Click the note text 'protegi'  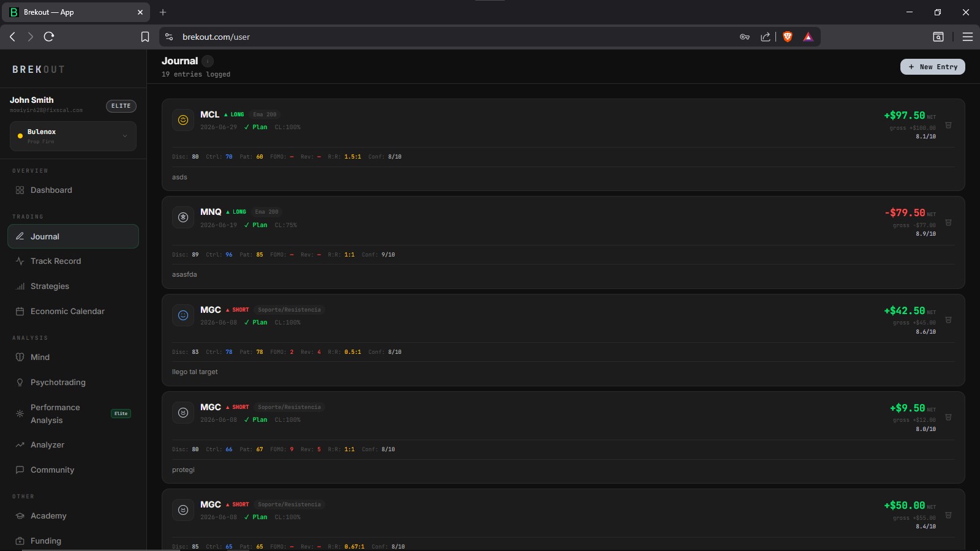pos(183,470)
